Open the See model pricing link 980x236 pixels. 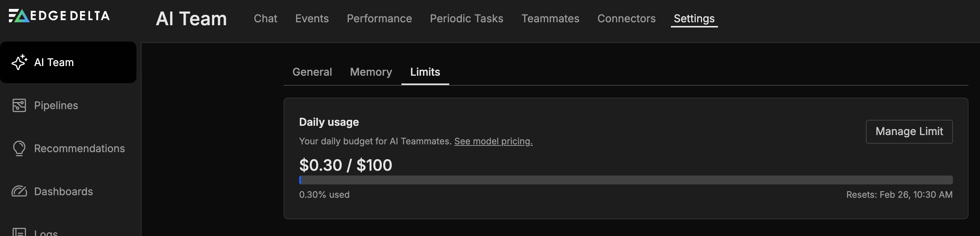(x=493, y=141)
